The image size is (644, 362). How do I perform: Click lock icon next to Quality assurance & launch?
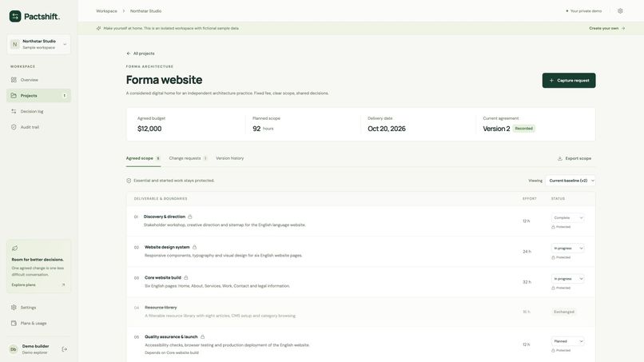(x=202, y=336)
